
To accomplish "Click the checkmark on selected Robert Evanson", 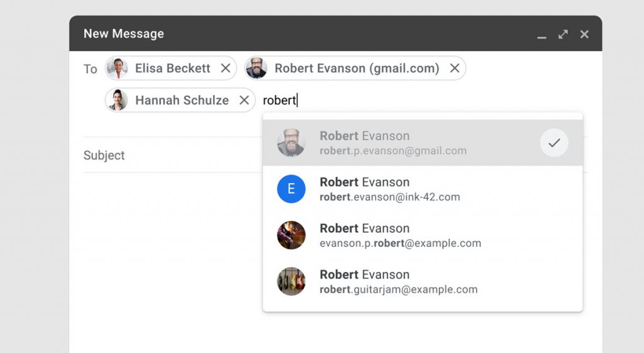I will tap(554, 143).
